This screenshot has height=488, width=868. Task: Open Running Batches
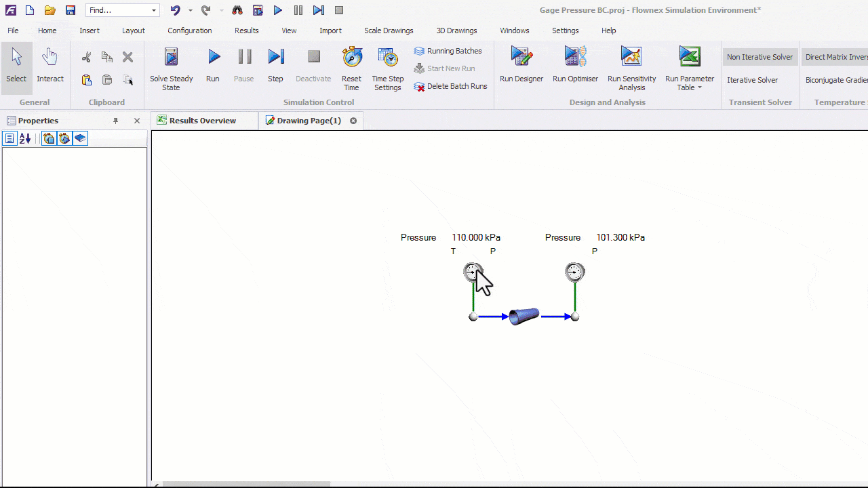448,51
